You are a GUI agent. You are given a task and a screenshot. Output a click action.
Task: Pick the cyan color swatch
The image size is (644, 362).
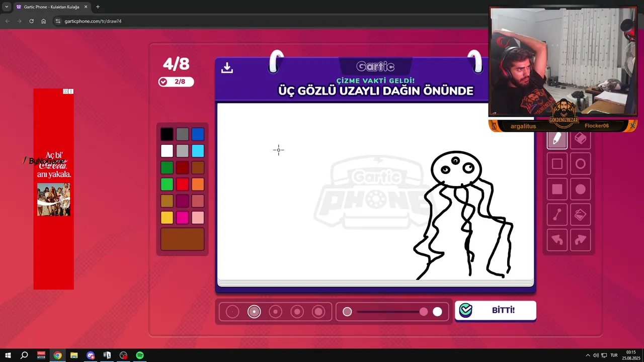(x=198, y=151)
